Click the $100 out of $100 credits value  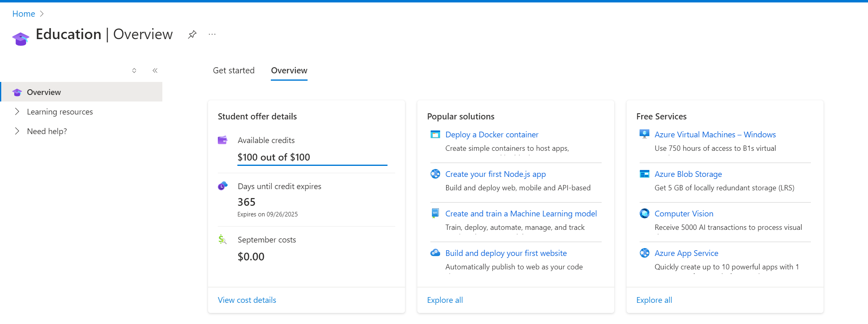coord(274,157)
